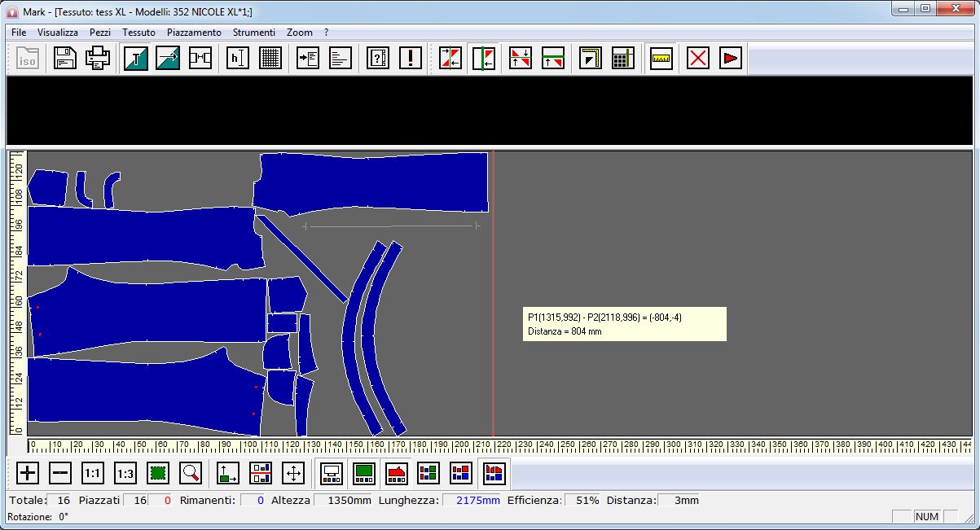
Task: Click the red exclamation mark icon
Action: [x=411, y=59]
